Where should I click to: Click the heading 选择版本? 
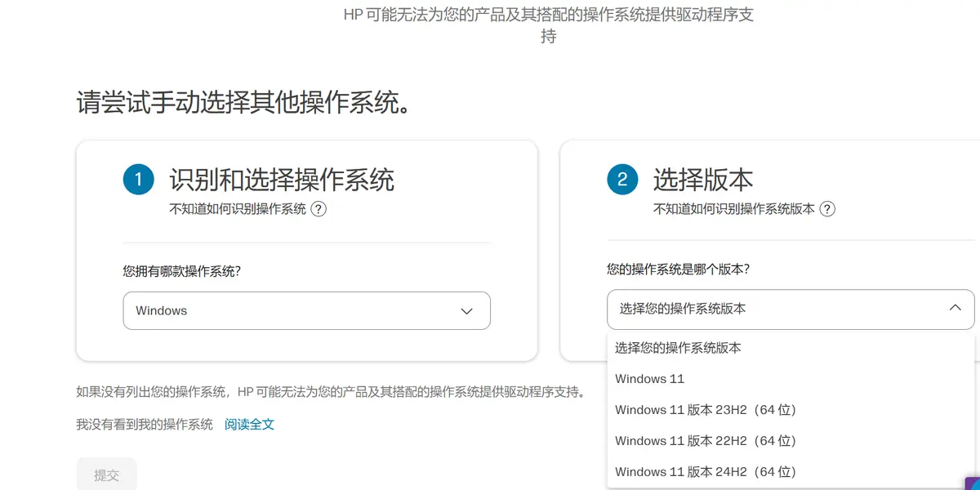703,180
